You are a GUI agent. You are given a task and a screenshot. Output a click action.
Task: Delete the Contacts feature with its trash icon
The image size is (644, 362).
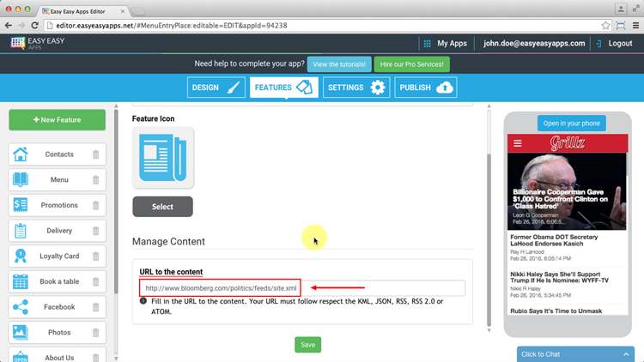95,154
